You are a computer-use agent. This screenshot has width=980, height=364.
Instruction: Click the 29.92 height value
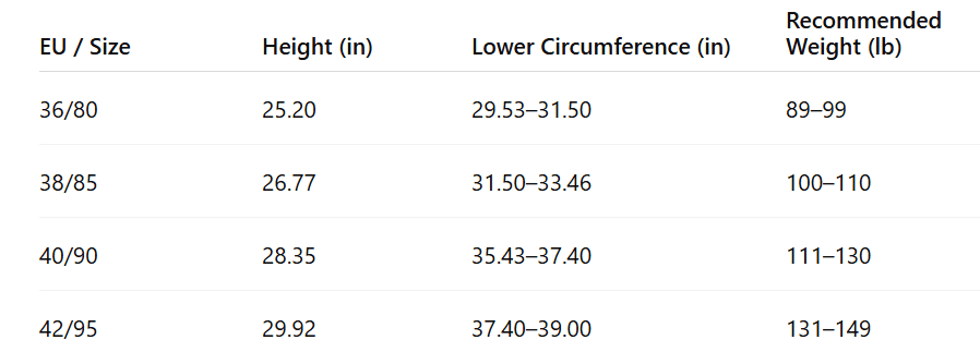(289, 329)
